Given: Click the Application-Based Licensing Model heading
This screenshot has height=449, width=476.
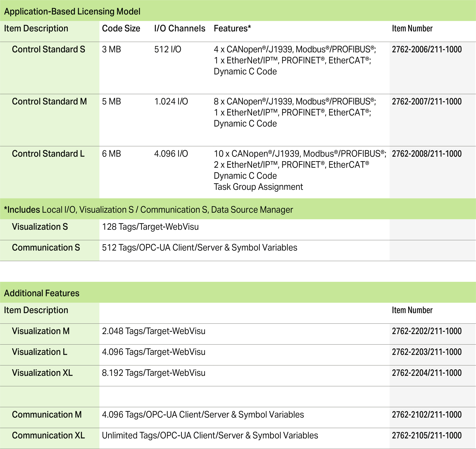Looking at the screenshot, I should point(72,12).
